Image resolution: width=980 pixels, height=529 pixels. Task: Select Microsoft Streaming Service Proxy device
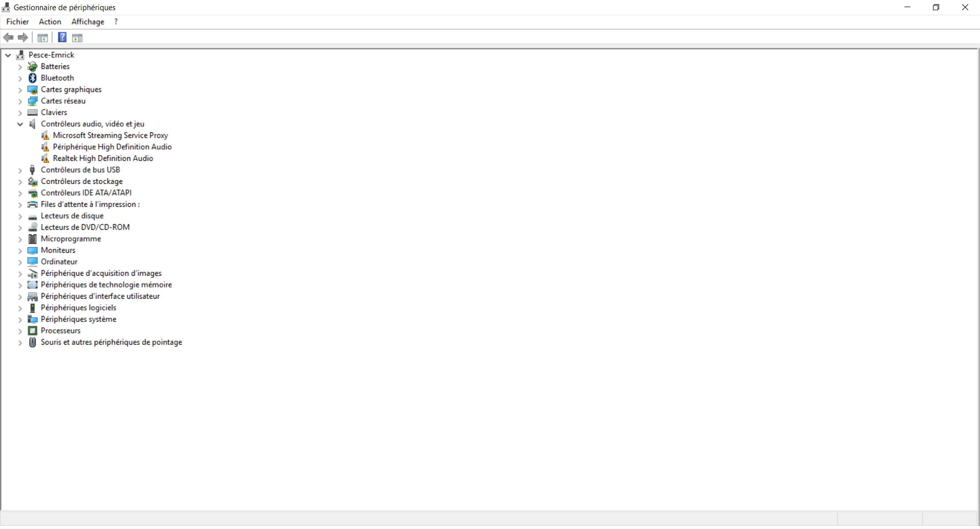coord(110,135)
